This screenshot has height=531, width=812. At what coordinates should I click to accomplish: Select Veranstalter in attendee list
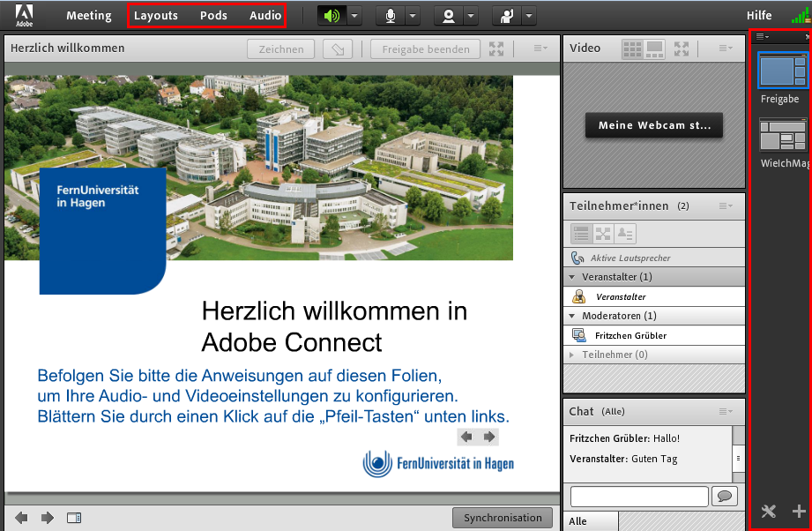tap(654, 297)
